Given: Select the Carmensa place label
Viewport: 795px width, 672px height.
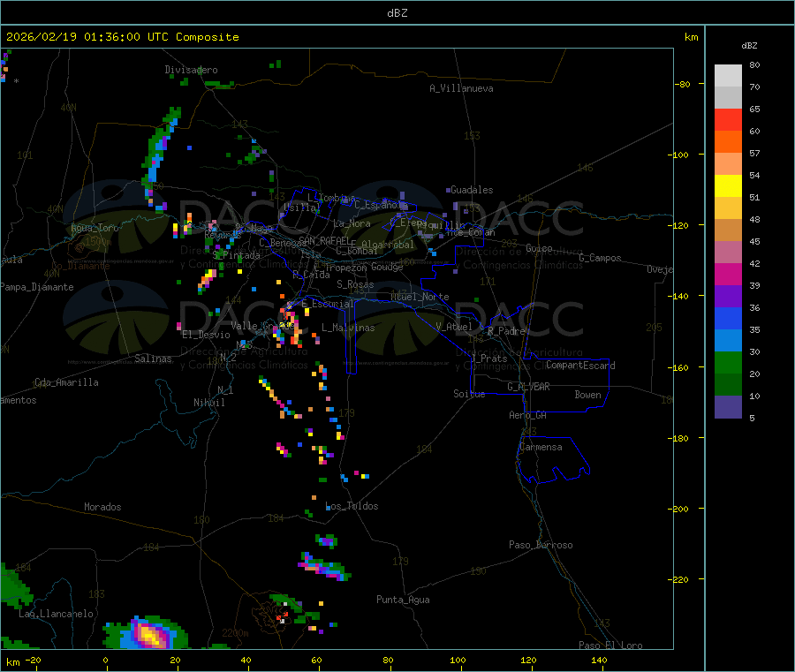Looking at the screenshot, I should [541, 447].
